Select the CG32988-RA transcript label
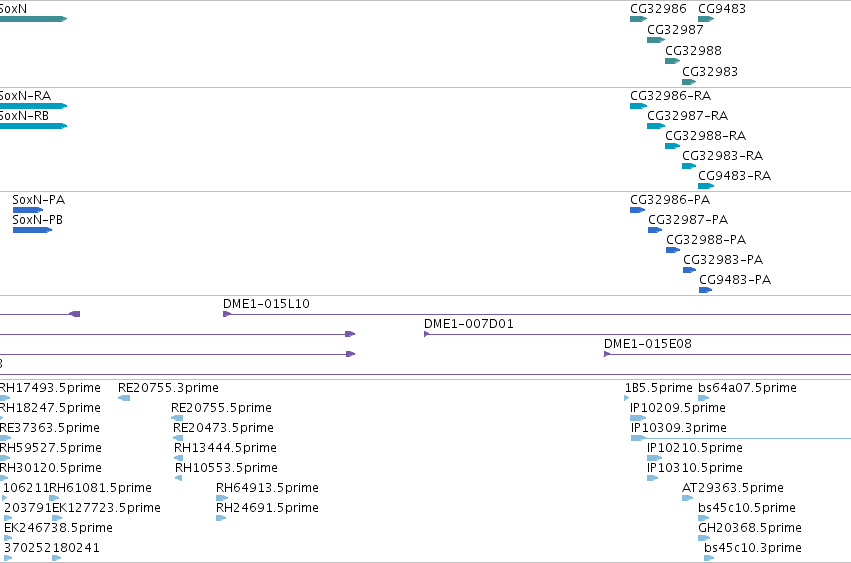 click(x=706, y=136)
